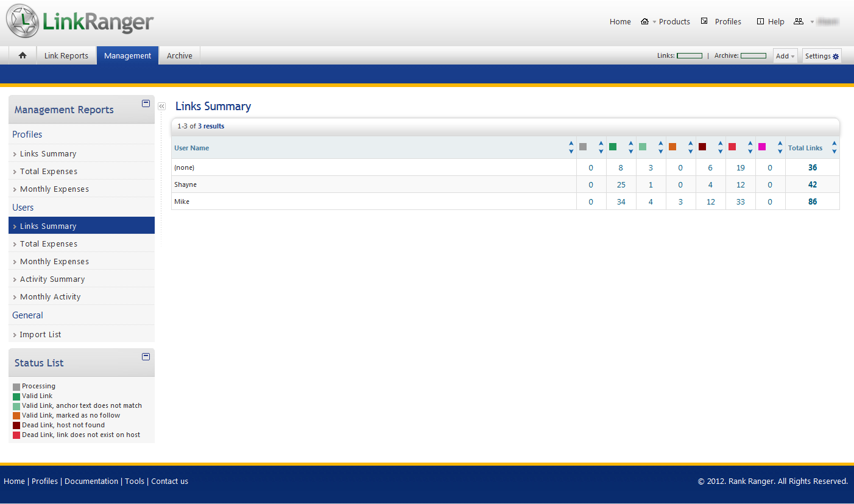The height and width of the screenshot is (504, 854).
Task: Select the Management tab
Action: [128, 55]
